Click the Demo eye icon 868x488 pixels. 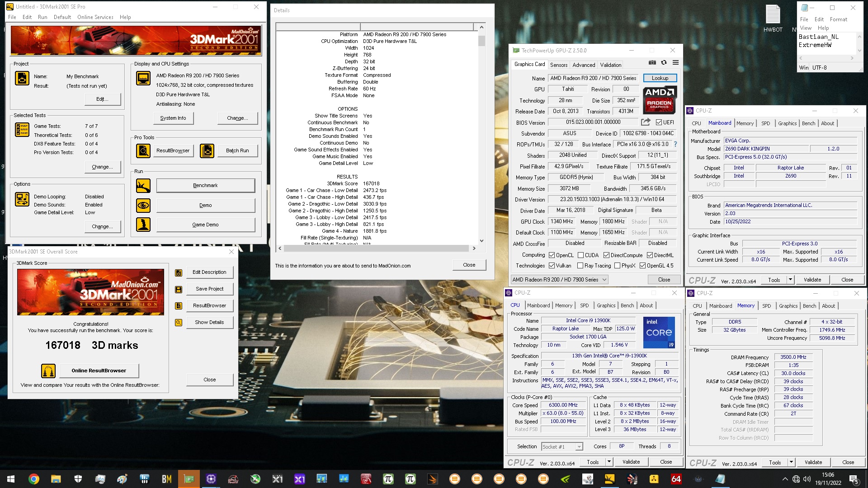click(143, 205)
